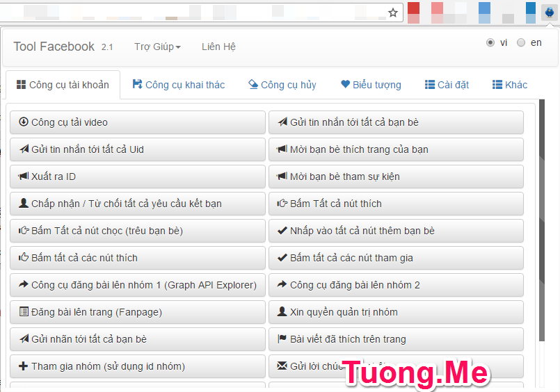This screenshot has width=560, height=392.
Task: Select the vi language radio button
Action: click(490, 43)
